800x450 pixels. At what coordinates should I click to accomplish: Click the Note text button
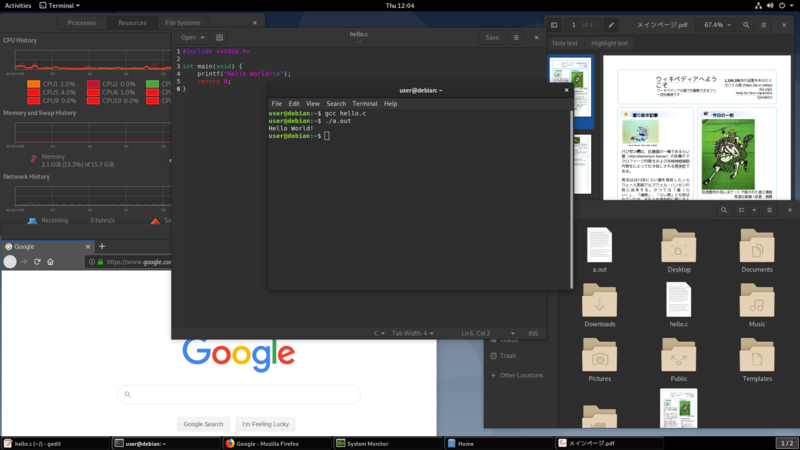coord(565,43)
